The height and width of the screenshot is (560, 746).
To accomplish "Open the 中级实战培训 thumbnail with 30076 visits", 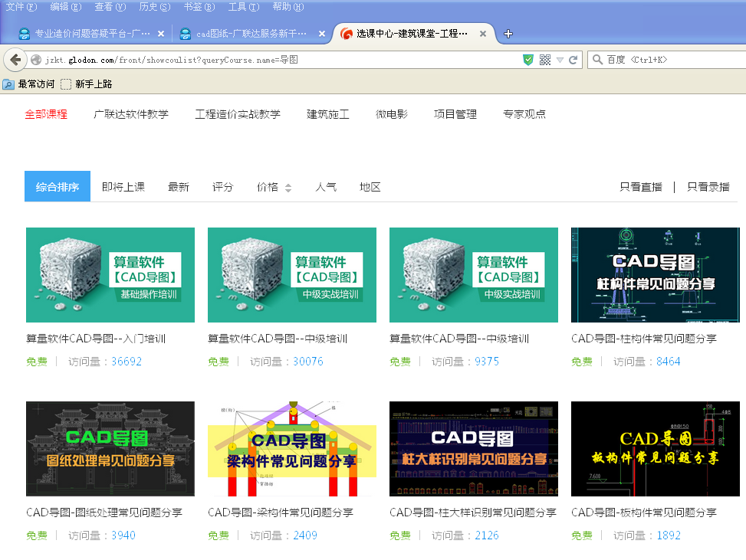I will coord(292,275).
